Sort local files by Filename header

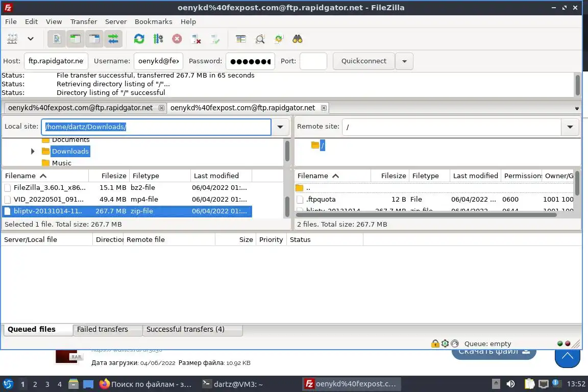click(x=45, y=176)
